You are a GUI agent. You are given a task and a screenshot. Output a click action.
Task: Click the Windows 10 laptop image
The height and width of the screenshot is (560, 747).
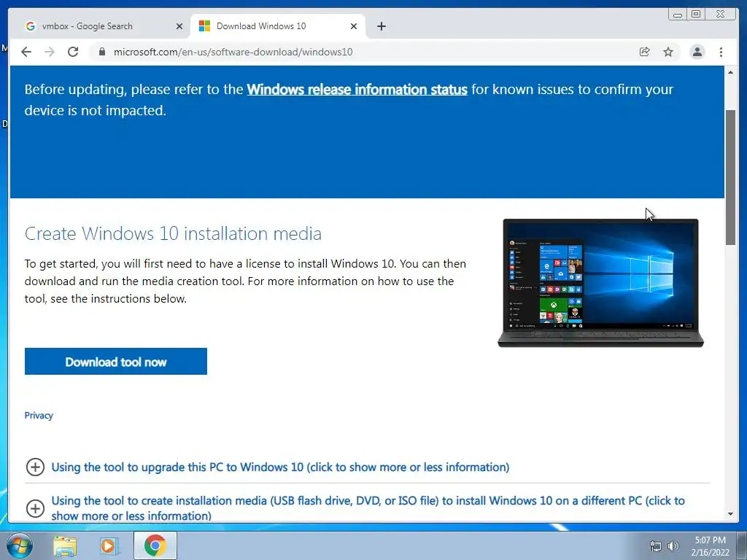(x=600, y=283)
